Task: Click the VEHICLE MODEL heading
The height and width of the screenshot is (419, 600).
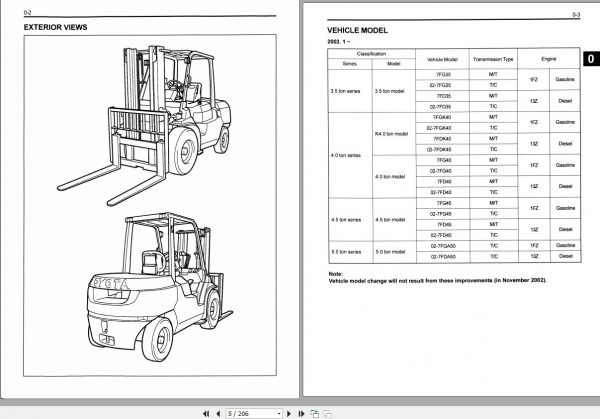Action: pyautogui.click(x=357, y=30)
